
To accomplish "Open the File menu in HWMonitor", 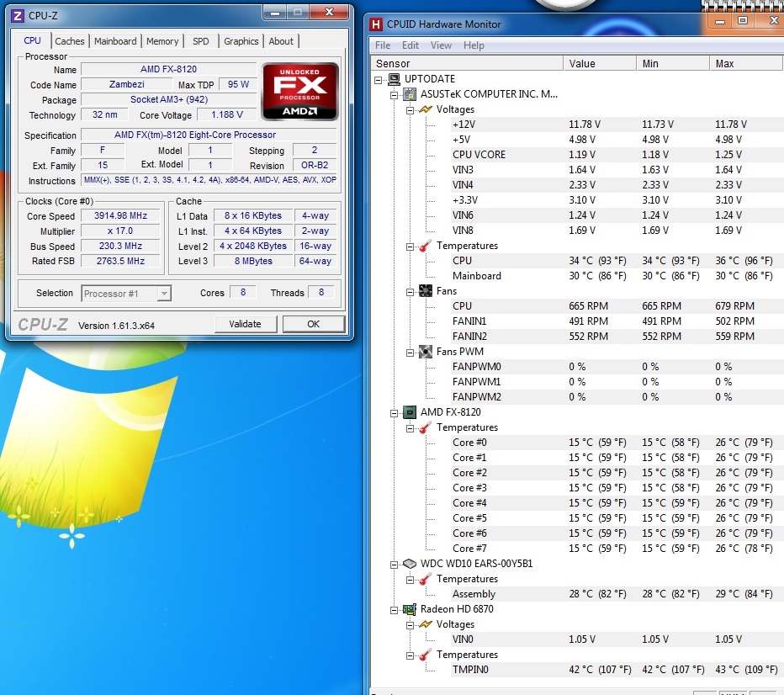I will click(x=383, y=45).
